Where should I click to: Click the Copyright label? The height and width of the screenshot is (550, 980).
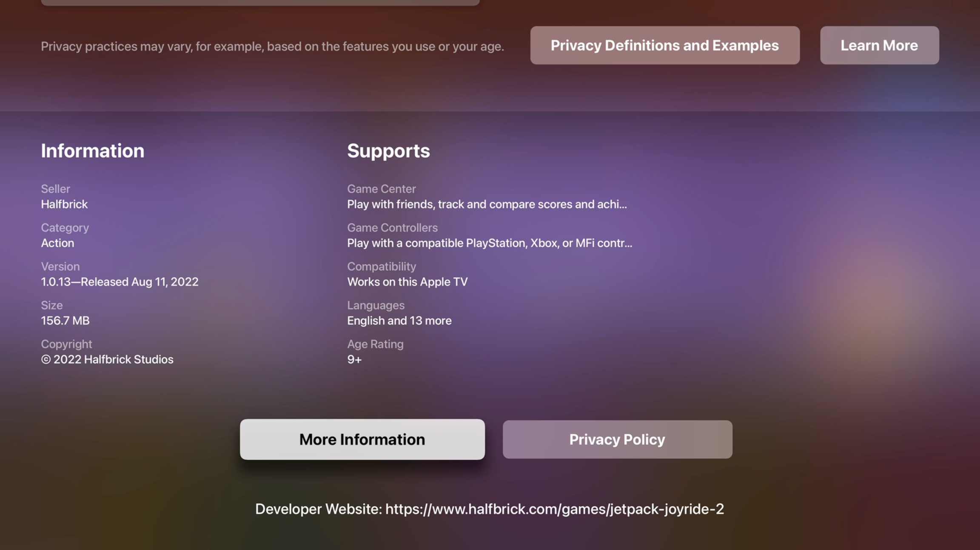(66, 344)
